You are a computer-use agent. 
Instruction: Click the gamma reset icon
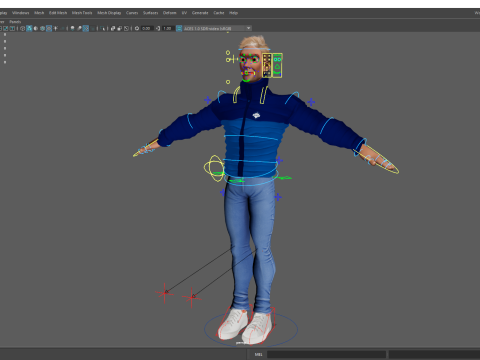pos(158,28)
